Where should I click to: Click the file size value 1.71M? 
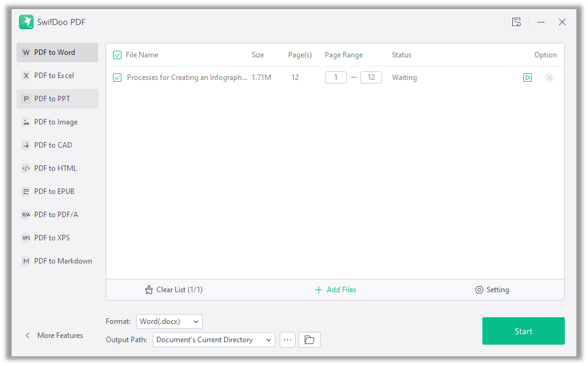[x=261, y=77]
